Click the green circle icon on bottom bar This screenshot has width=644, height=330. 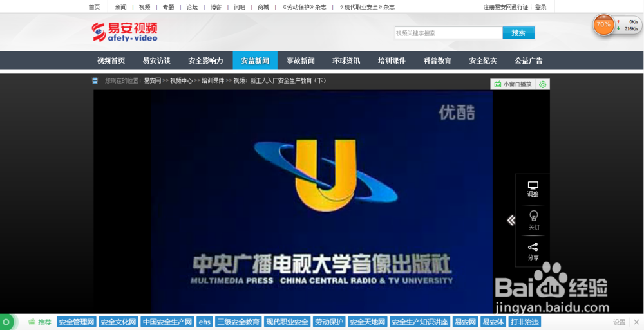tap(6, 322)
